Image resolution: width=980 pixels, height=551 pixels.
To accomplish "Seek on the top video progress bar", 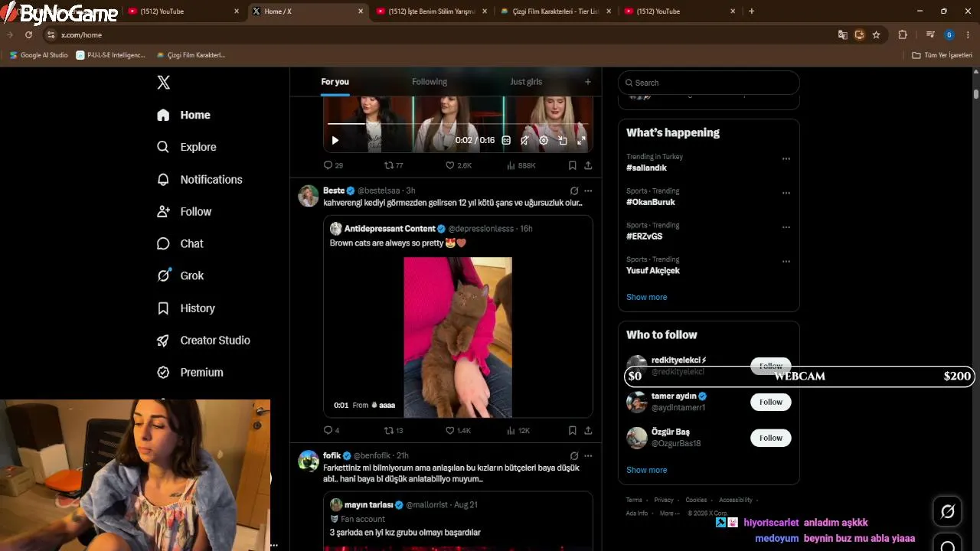I will [458, 124].
